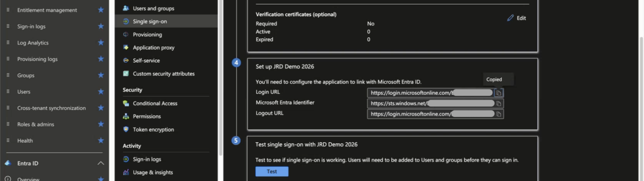The width and height of the screenshot is (644, 181).
Task: Edit the verification certificates section
Action: [517, 18]
